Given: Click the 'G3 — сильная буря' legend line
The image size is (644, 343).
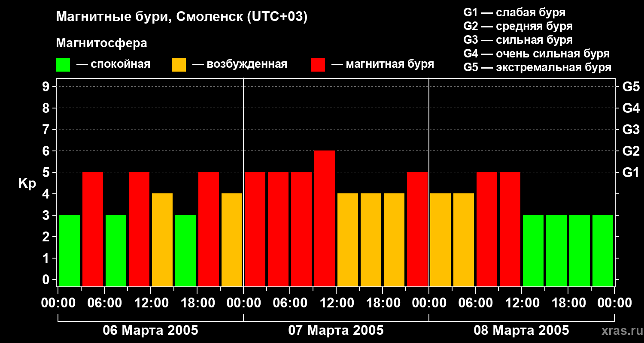Looking at the screenshot, I should pyautogui.click(x=518, y=40).
